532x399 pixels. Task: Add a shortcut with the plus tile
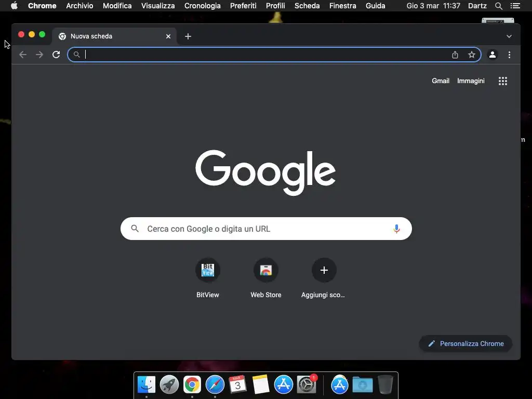coord(324,270)
